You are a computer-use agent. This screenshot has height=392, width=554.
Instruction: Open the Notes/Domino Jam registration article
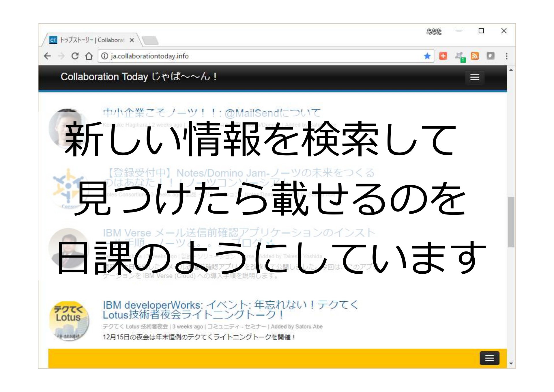point(239,178)
